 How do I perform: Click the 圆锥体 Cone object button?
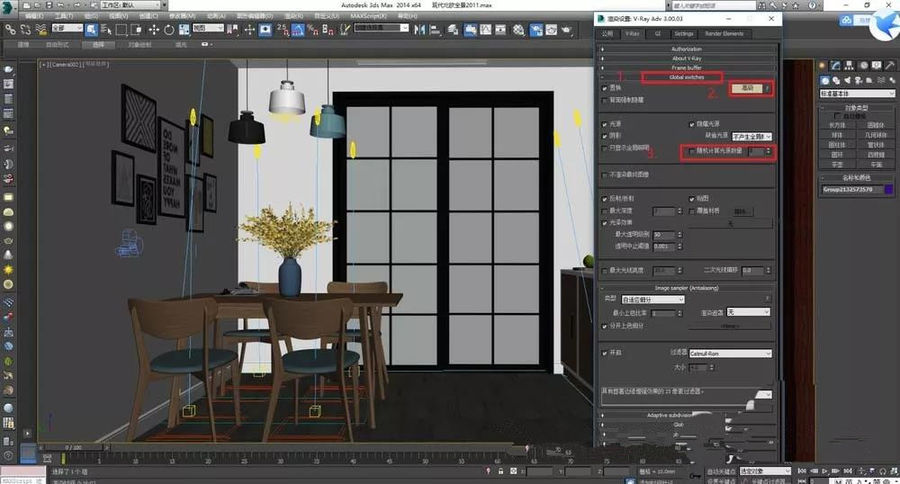(876, 125)
